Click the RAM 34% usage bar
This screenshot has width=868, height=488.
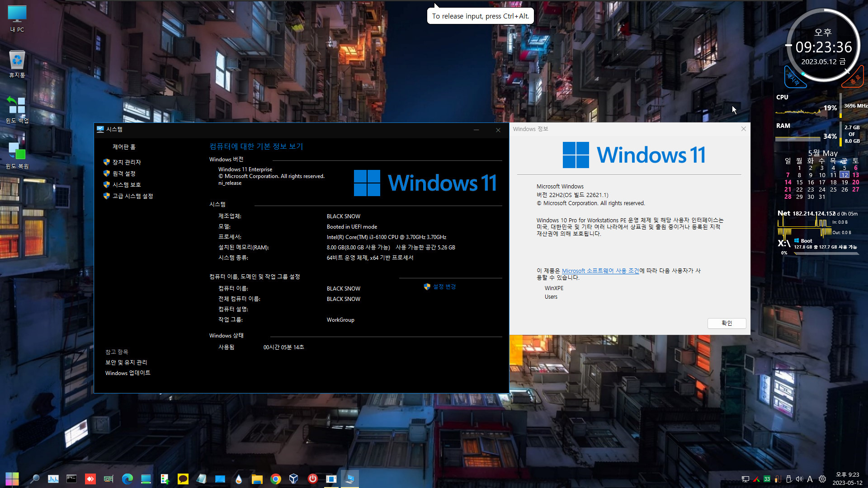click(797, 139)
